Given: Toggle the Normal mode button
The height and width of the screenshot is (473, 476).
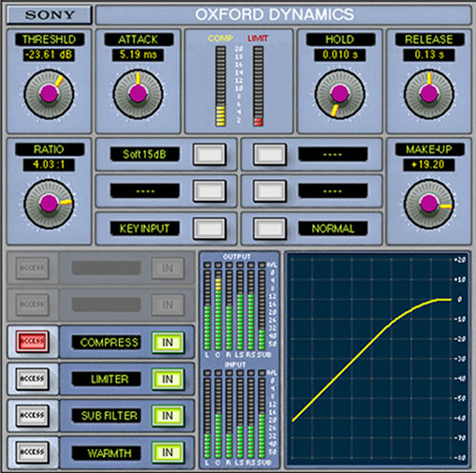Looking at the screenshot, I should click(x=269, y=228).
